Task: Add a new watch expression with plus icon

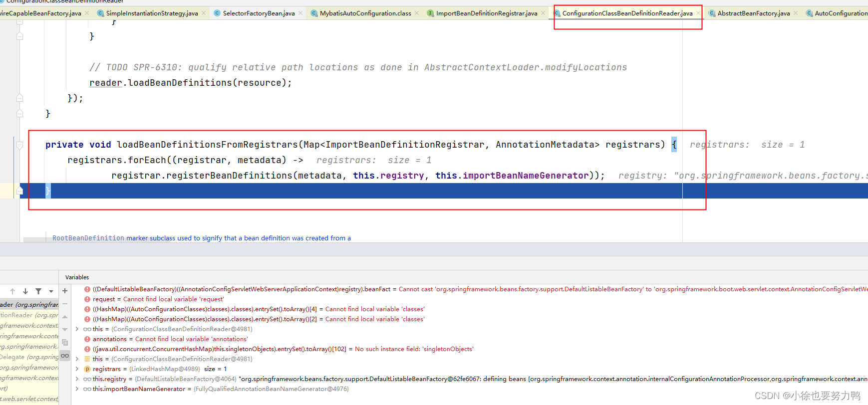Action: 65,291
